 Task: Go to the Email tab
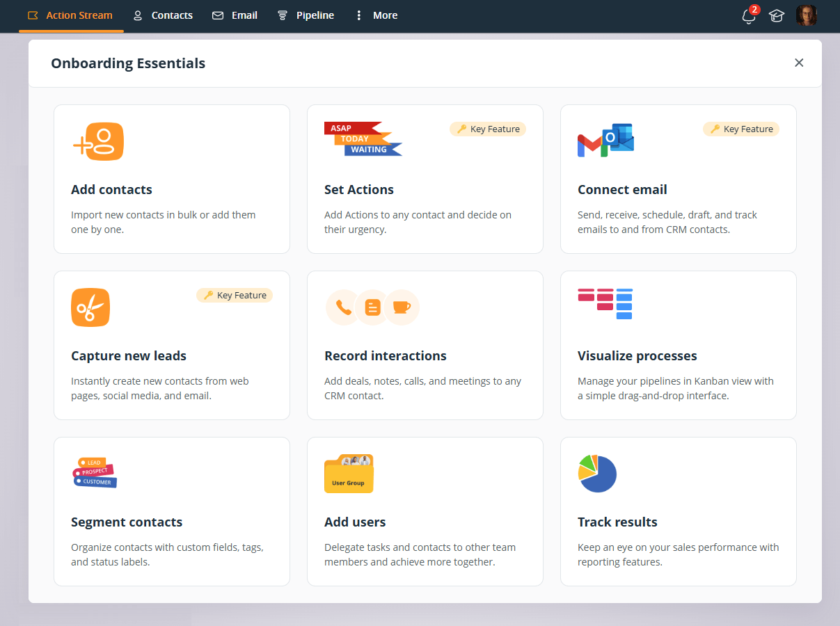pos(235,15)
